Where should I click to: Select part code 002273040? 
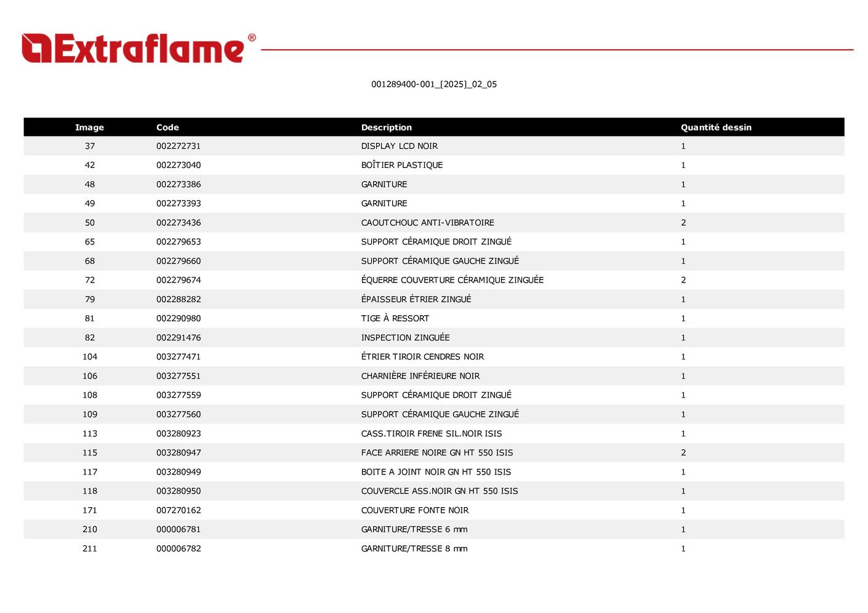coord(179,166)
